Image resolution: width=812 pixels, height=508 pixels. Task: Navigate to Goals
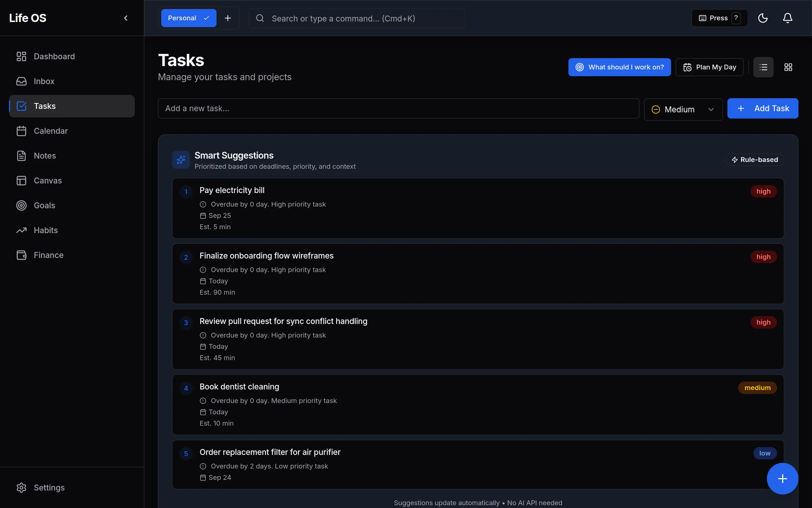72,205
